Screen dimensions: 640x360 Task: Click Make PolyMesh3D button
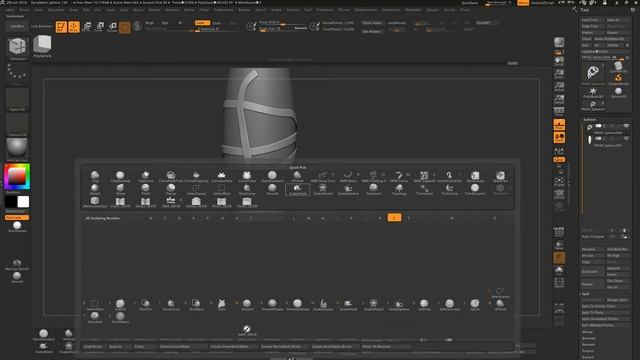point(612,39)
